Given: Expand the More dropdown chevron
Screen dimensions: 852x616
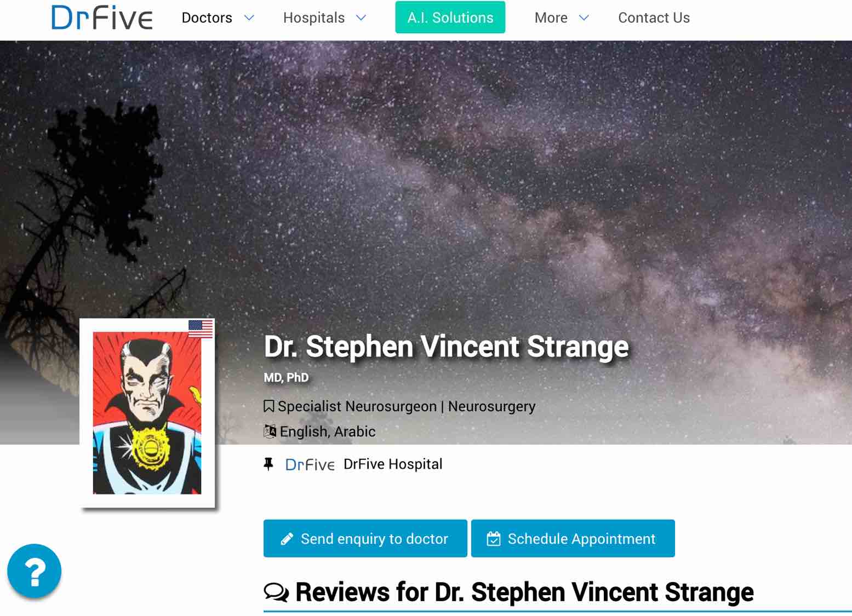Looking at the screenshot, I should click(x=584, y=18).
